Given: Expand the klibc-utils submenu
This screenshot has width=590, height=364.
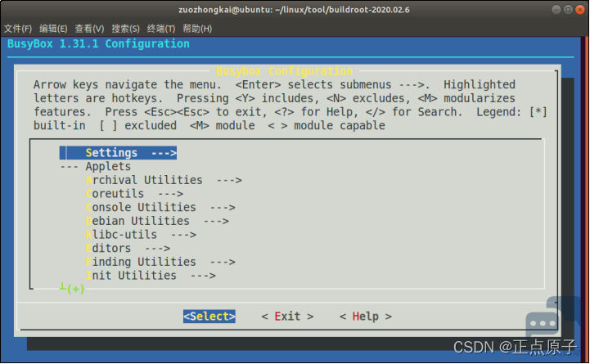Looking at the screenshot, I should 141,235.
